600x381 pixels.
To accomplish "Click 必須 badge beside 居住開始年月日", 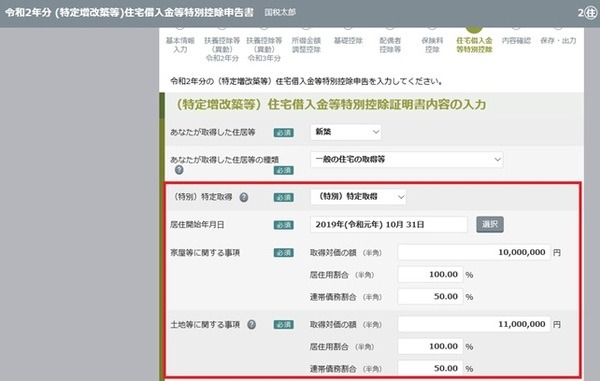I will coord(284,225).
